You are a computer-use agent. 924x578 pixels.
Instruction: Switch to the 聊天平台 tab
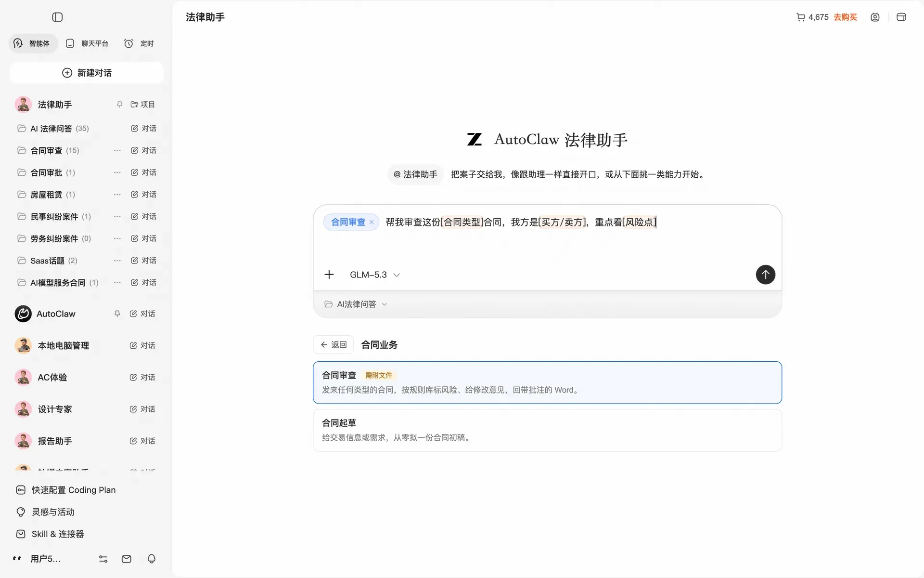[87, 43]
